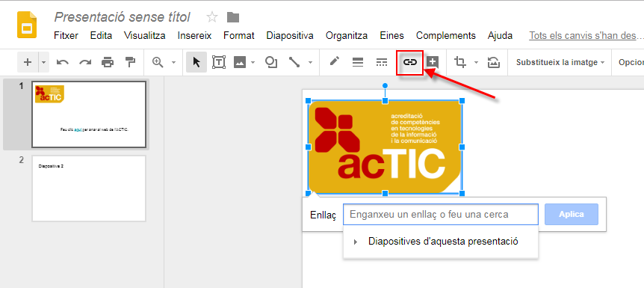Open the Visualitza menu
Viewport: 644px width, 288px height.
pos(145,36)
